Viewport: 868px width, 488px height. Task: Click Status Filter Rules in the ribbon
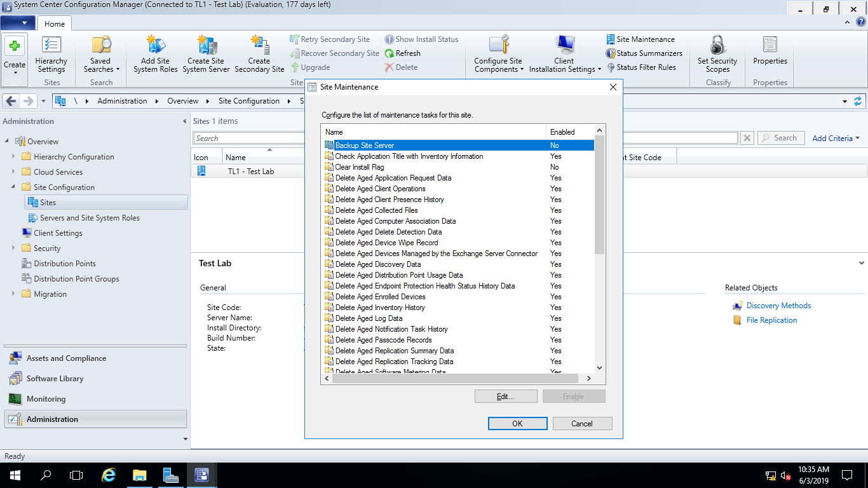point(641,67)
